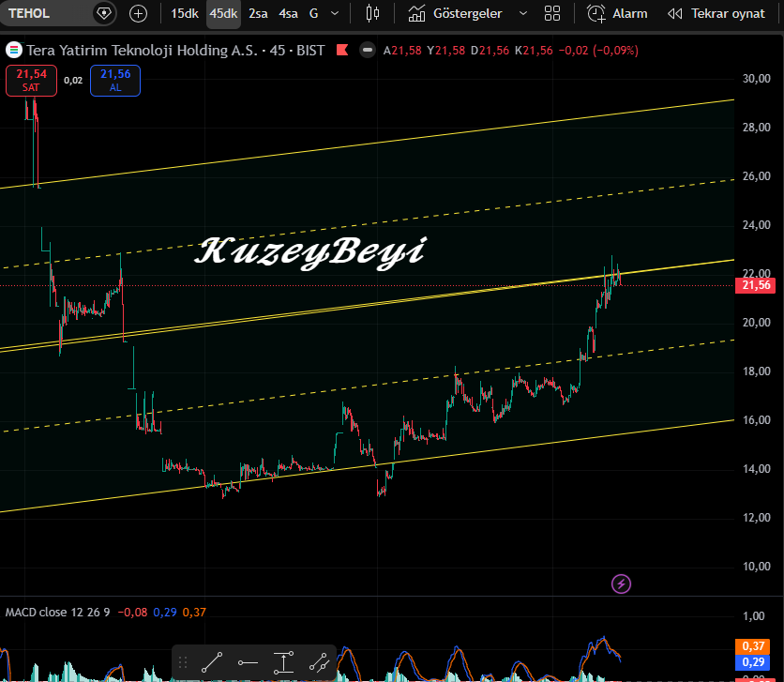Click the 21,56 AL buy button
Screen dimensions: 784x682
tap(115, 81)
